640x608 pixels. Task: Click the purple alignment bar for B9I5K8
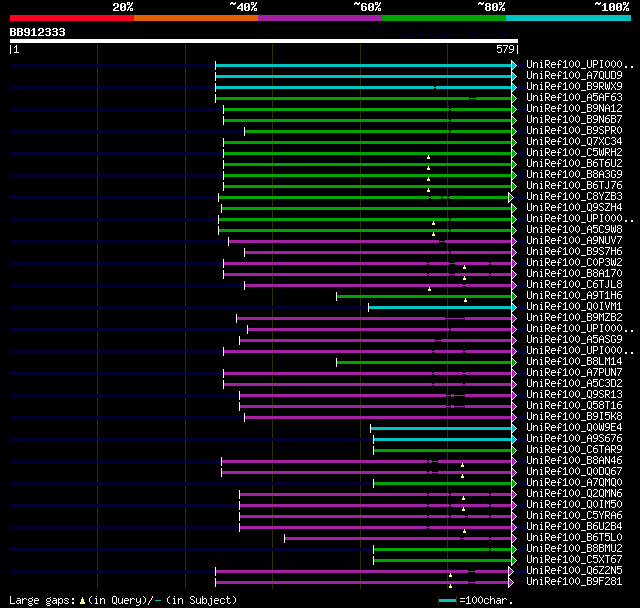coord(378,417)
